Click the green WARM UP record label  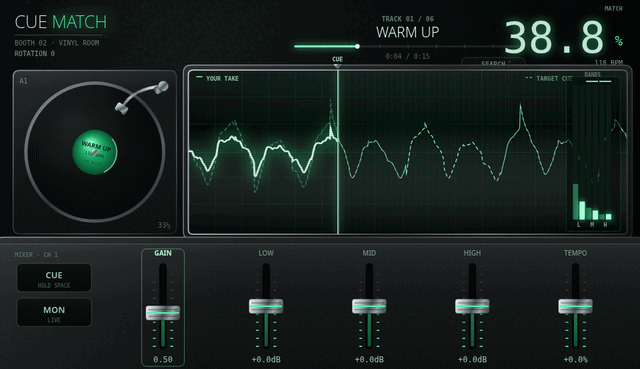coord(95,152)
